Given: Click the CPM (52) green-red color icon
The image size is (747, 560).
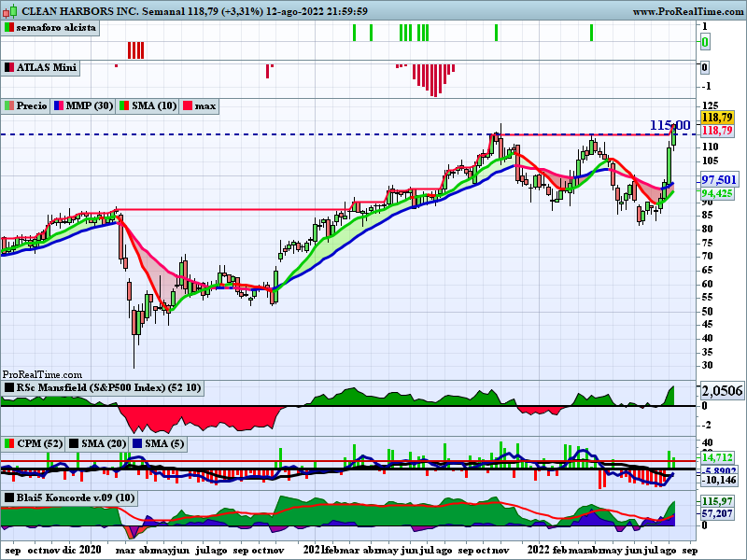Looking at the screenshot, I should 9,444.
